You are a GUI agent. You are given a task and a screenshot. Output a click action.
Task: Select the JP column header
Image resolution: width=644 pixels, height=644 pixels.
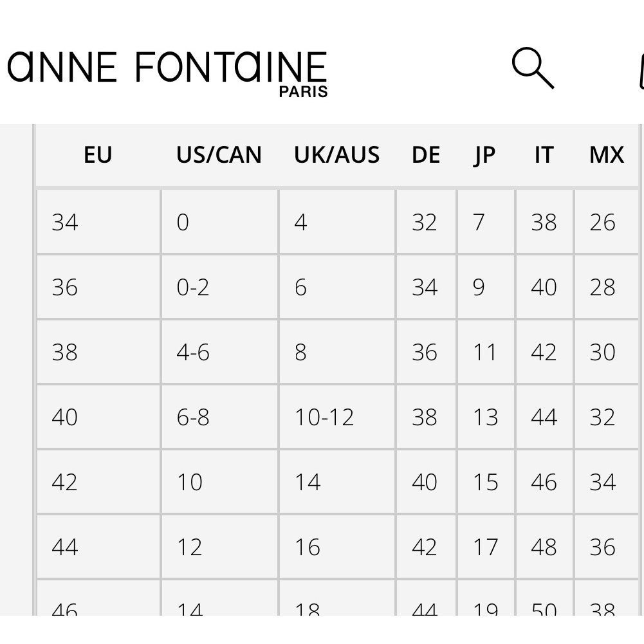484,155
